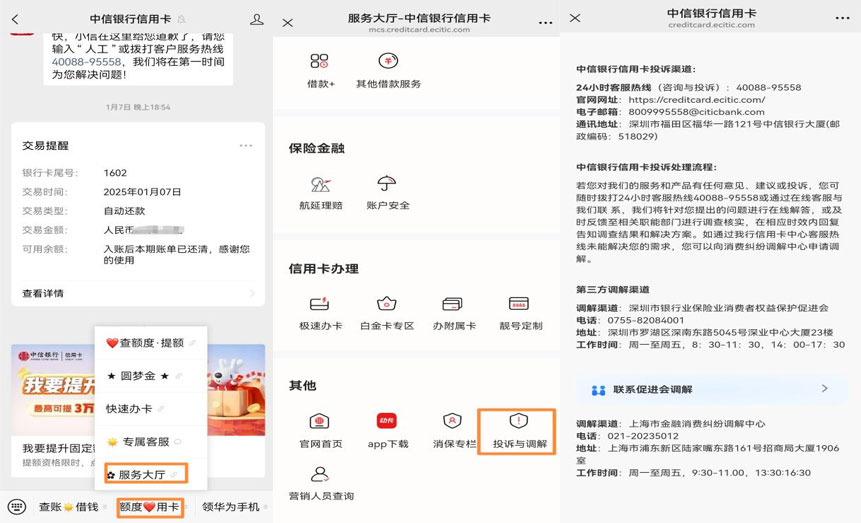Click the 0755-82084001 phone number
Screen dimensions: 861x523
pos(646,320)
